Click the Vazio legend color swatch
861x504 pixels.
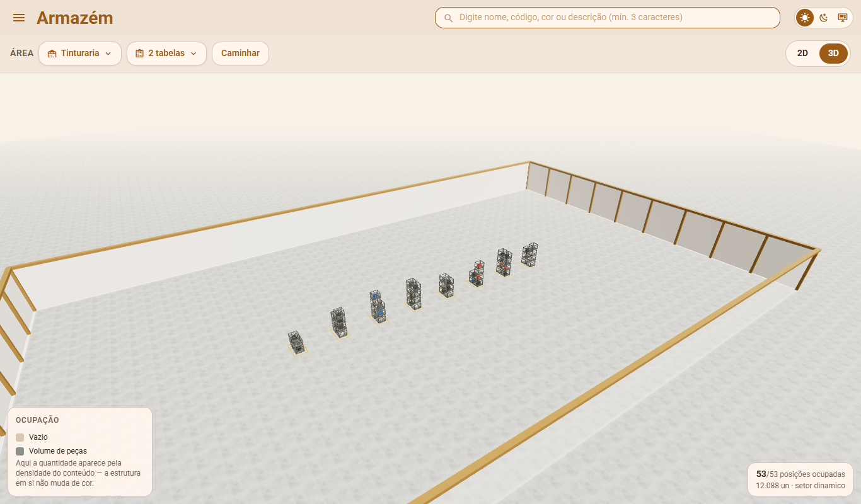click(x=20, y=437)
